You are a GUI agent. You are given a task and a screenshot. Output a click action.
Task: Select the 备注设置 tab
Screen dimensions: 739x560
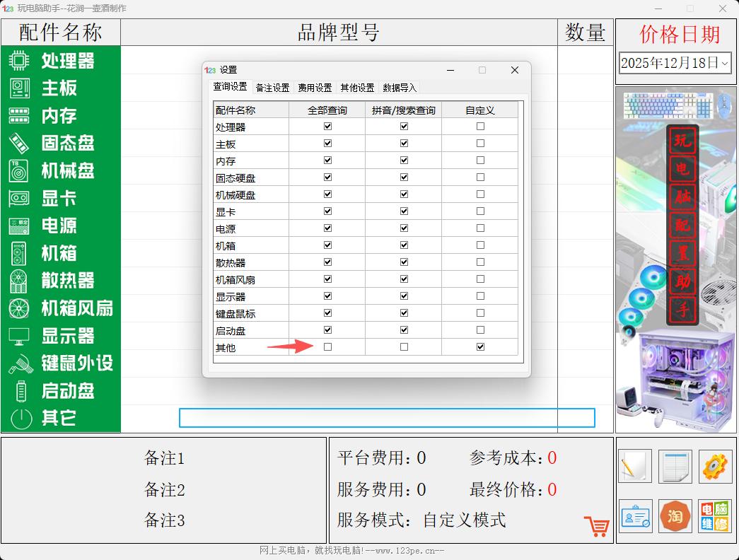(x=274, y=88)
